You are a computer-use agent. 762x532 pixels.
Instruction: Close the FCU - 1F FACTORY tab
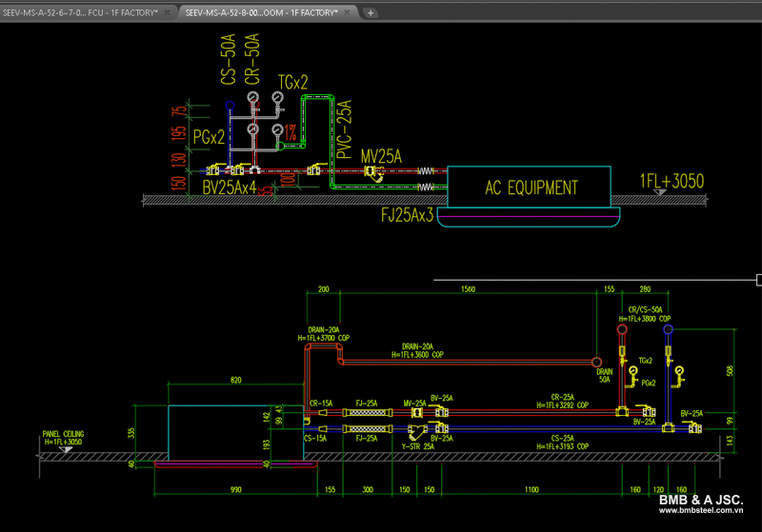click(168, 12)
